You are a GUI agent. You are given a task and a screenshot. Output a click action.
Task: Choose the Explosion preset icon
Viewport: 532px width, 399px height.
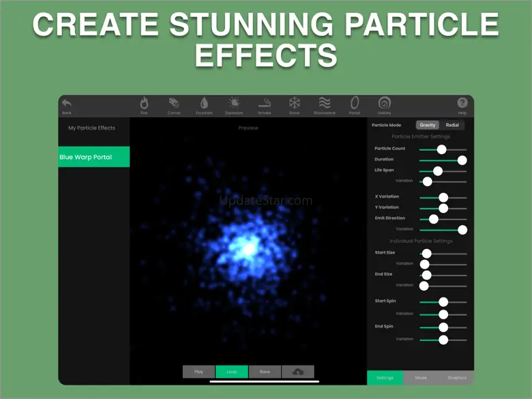[234, 103]
